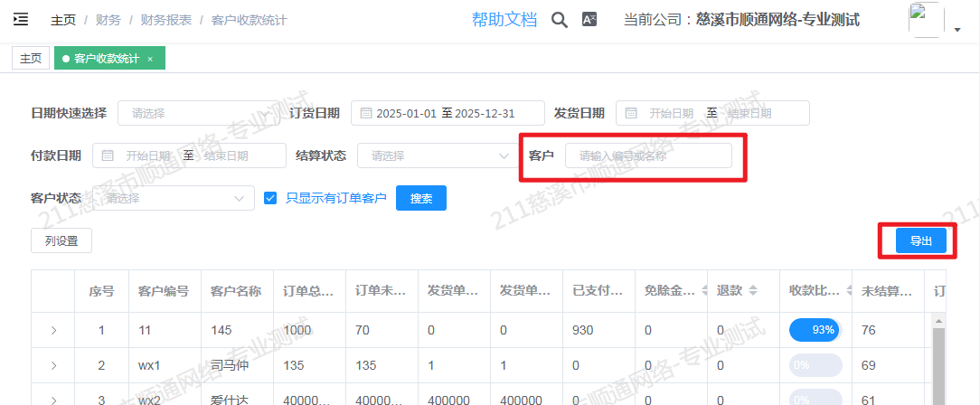Expand row 1 details arrow
Image resolution: width=980 pixels, height=405 pixels.
[53, 331]
